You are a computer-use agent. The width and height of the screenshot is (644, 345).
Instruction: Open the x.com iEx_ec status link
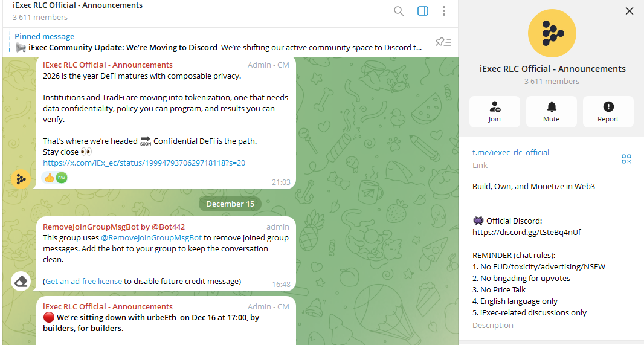click(144, 163)
